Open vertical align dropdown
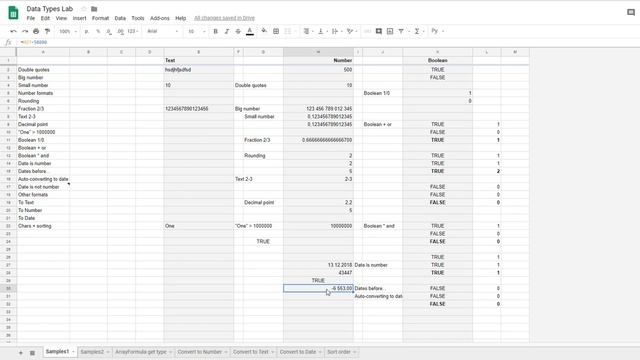Viewport: 640px width, 360px height. 322,31
